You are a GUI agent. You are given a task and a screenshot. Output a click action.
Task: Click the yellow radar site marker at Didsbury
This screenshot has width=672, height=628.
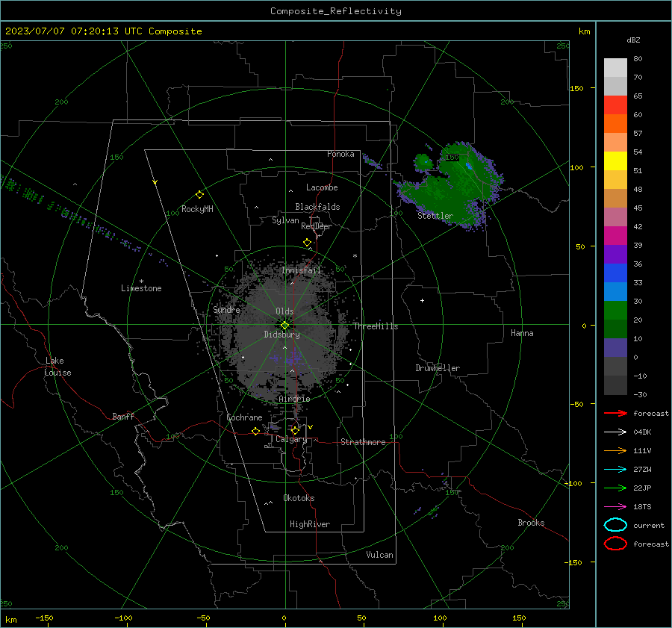click(284, 326)
